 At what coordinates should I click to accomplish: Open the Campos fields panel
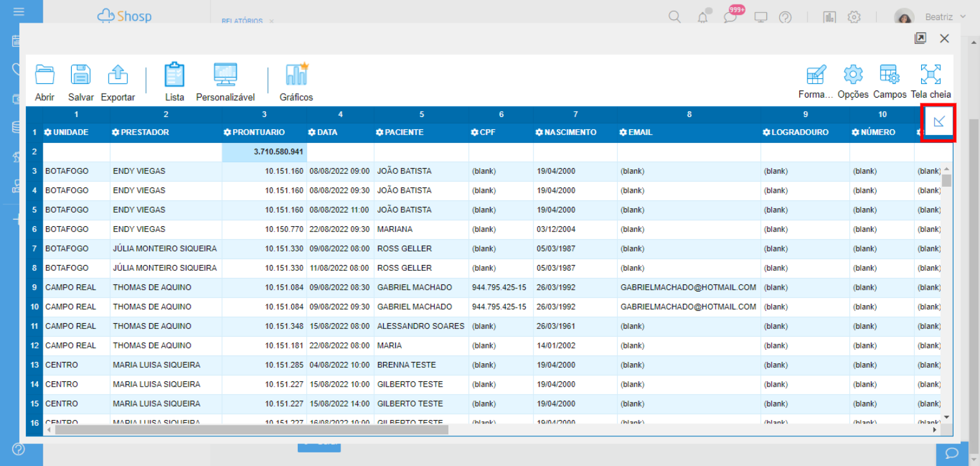point(890,81)
